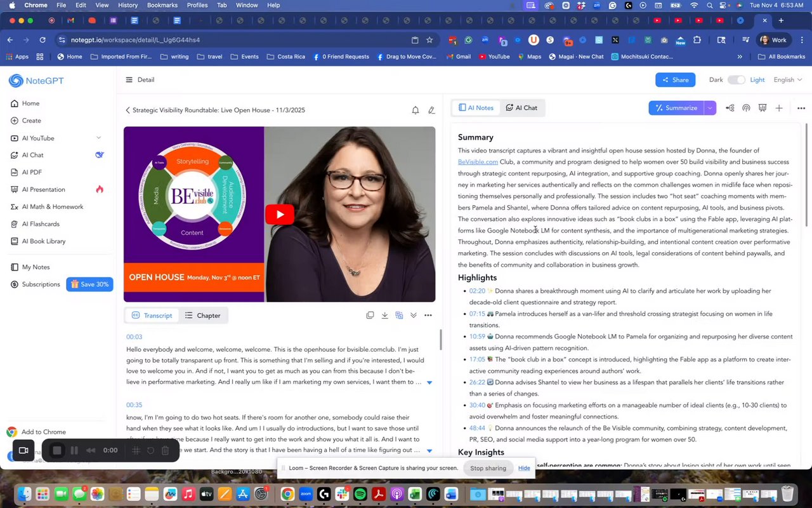Click the translate transcript icon
This screenshot has width=812, height=508.
[399, 315]
